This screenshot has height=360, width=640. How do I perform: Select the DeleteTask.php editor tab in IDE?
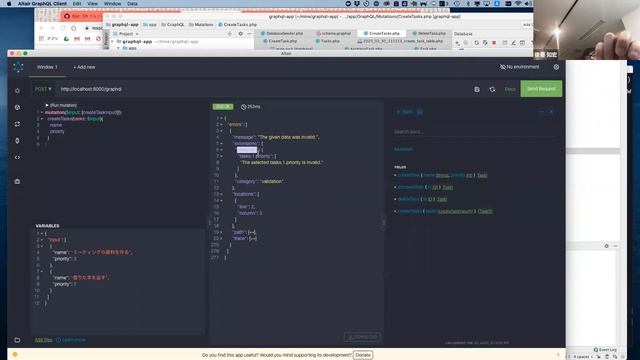(429, 33)
